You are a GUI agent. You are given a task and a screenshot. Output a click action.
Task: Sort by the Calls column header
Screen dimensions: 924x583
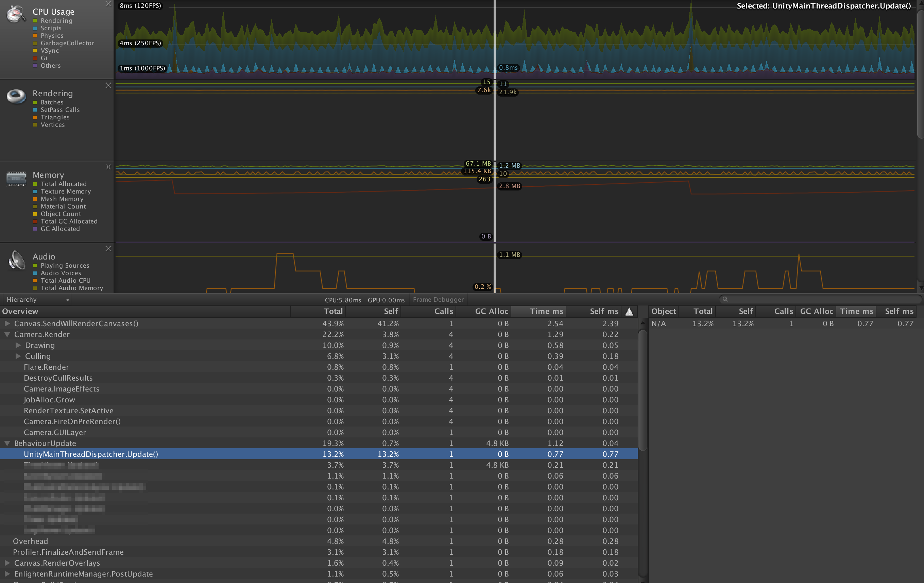coord(429,312)
